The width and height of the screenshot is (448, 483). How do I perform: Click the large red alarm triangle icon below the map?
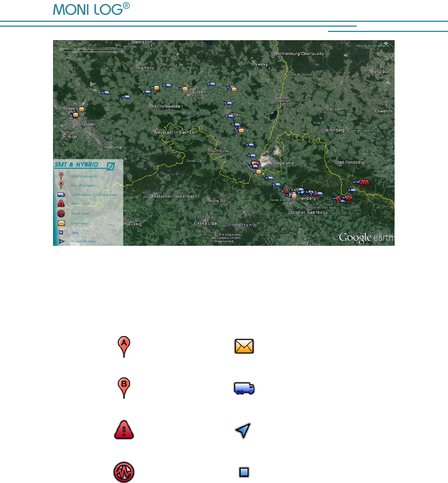(124, 430)
